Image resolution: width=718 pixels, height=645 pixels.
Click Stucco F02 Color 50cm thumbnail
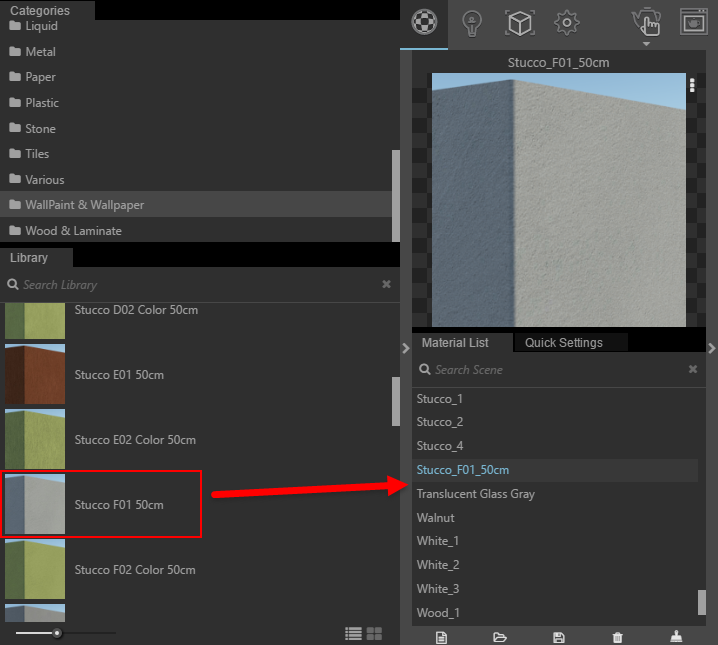pyautogui.click(x=35, y=569)
